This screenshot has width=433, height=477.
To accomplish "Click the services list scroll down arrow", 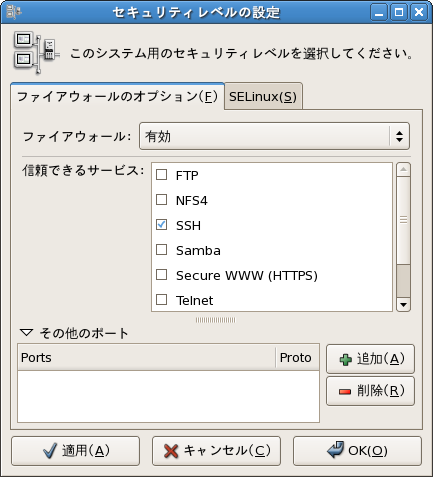I will 403,304.
